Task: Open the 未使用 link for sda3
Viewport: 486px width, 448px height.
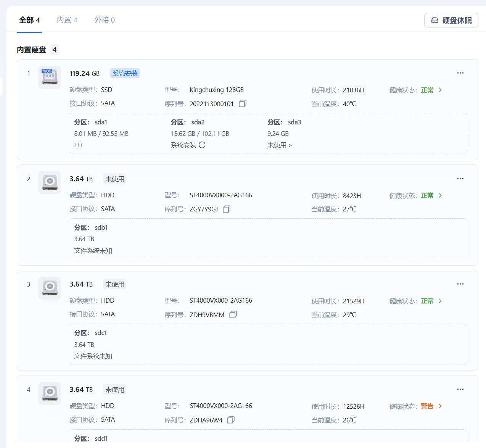Action: pos(280,145)
